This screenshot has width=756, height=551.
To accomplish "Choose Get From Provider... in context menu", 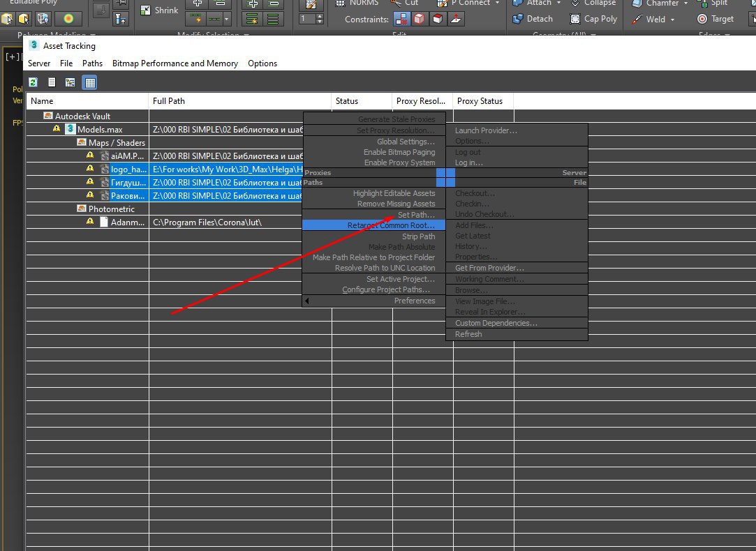I will click(489, 268).
